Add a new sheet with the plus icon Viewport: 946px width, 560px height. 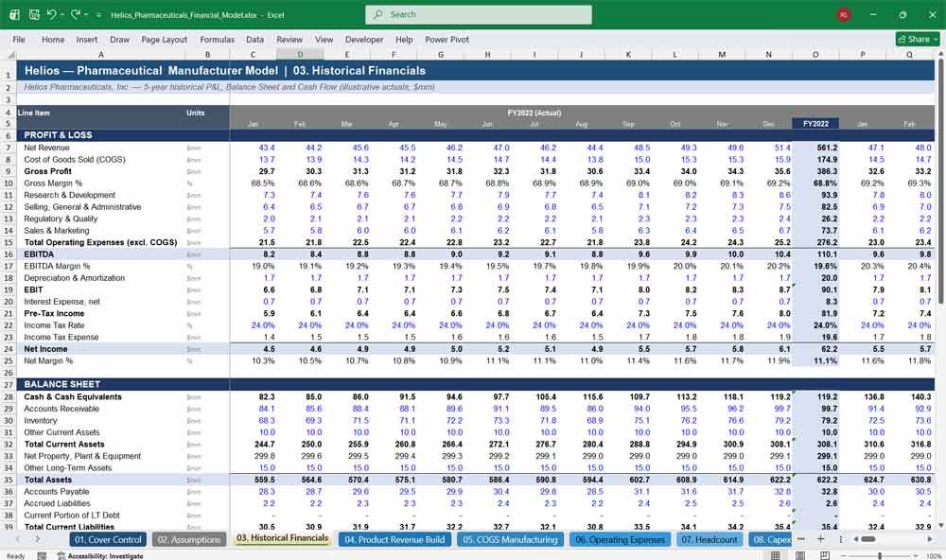(x=820, y=539)
